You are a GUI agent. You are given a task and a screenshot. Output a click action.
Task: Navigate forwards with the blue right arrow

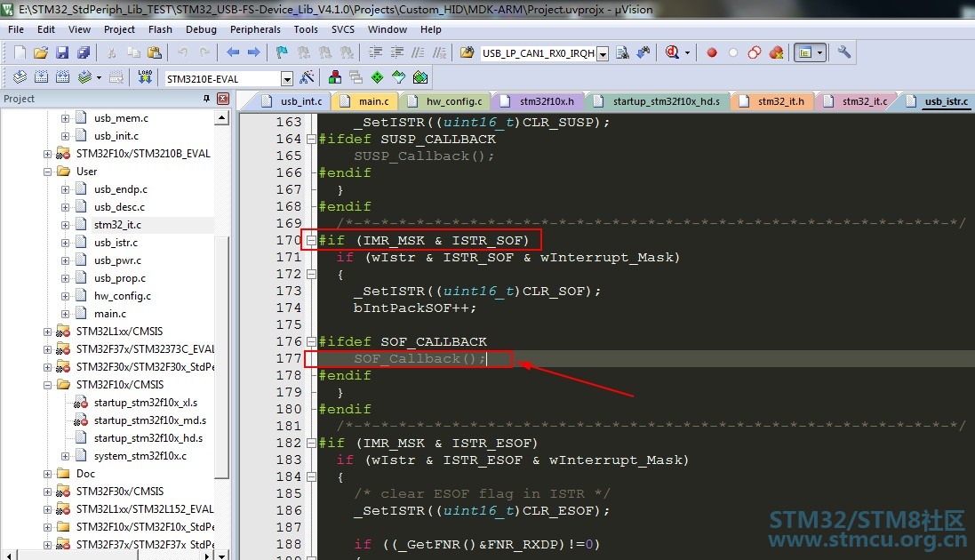pyautogui.click(x=253, y=53)
